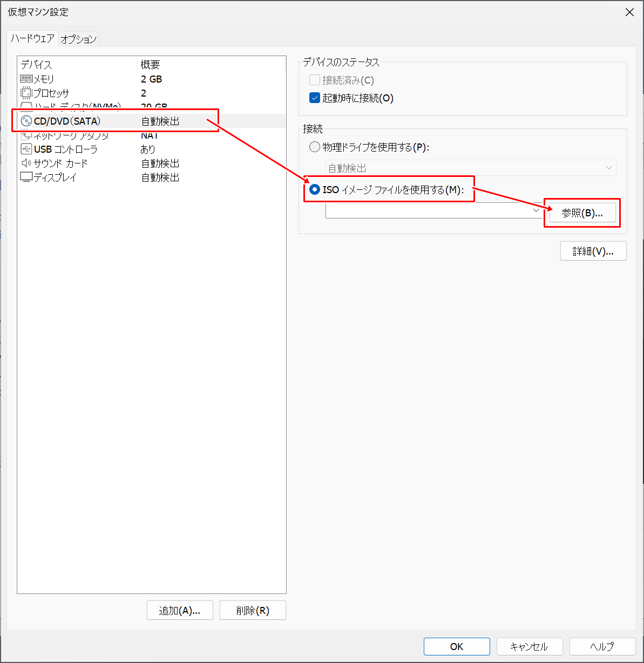Screen dimensions: 644x663
Task: Select 物理ドライブを使用する radio button
Action: (x=315, y=147)
